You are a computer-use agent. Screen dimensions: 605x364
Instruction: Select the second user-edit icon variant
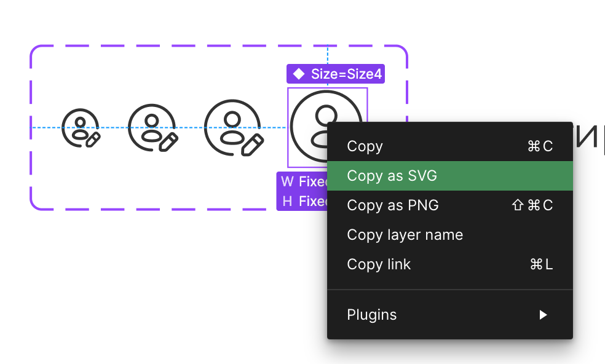pos(152,127)
